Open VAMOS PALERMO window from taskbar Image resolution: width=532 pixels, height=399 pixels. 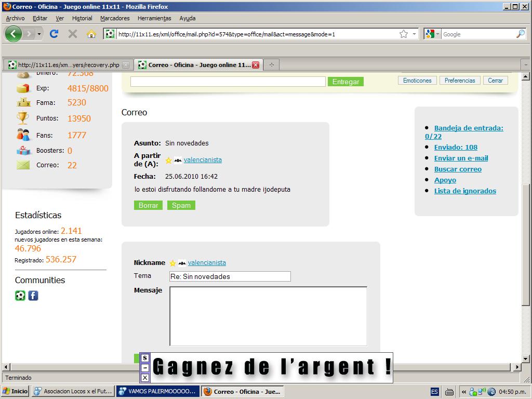[x=157, y=392]
